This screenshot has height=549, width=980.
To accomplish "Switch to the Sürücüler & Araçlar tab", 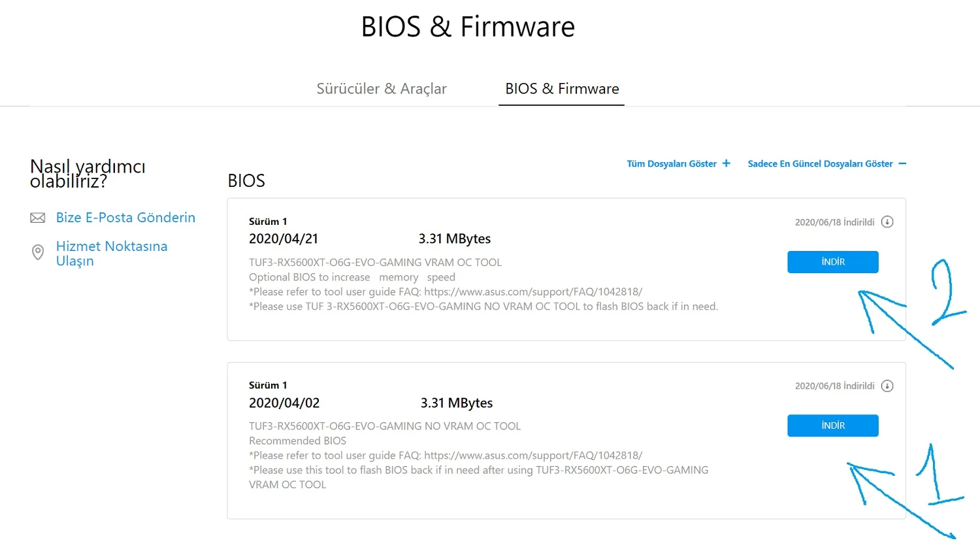I will click(x=382, y=89).
